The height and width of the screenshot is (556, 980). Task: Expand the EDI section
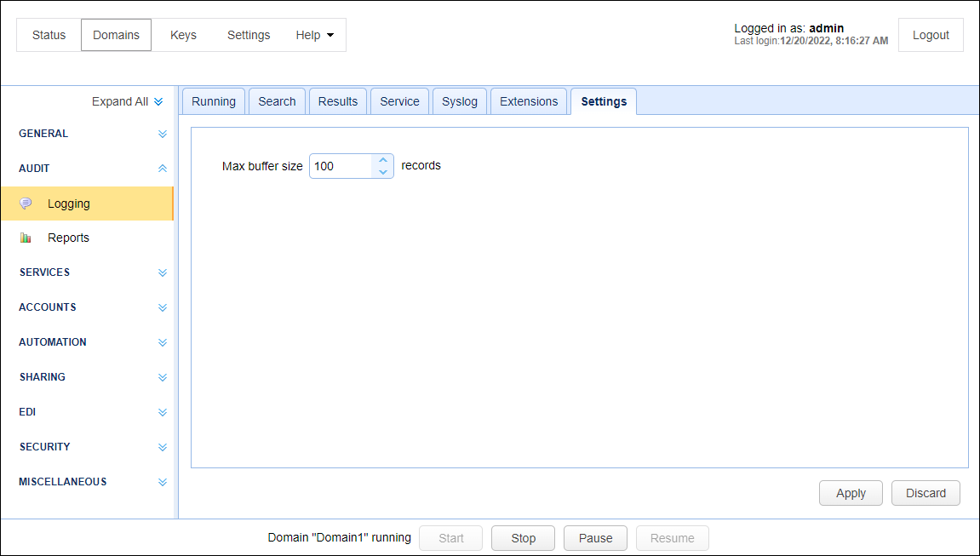click(163, 412)
